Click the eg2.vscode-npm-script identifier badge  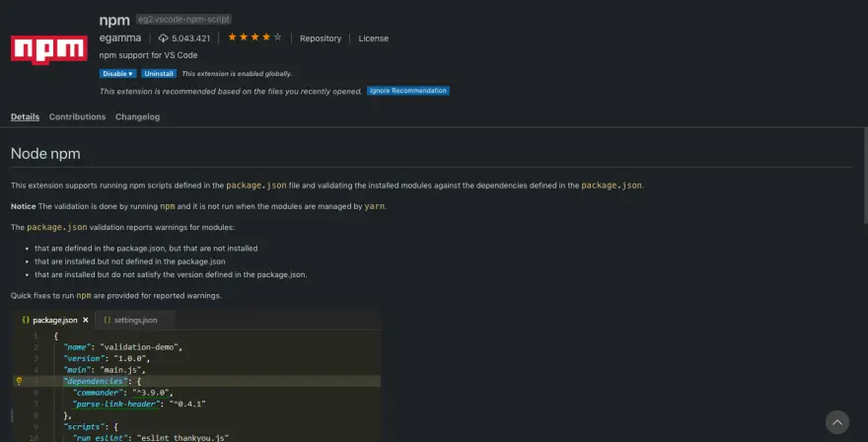tap(183, 20)
